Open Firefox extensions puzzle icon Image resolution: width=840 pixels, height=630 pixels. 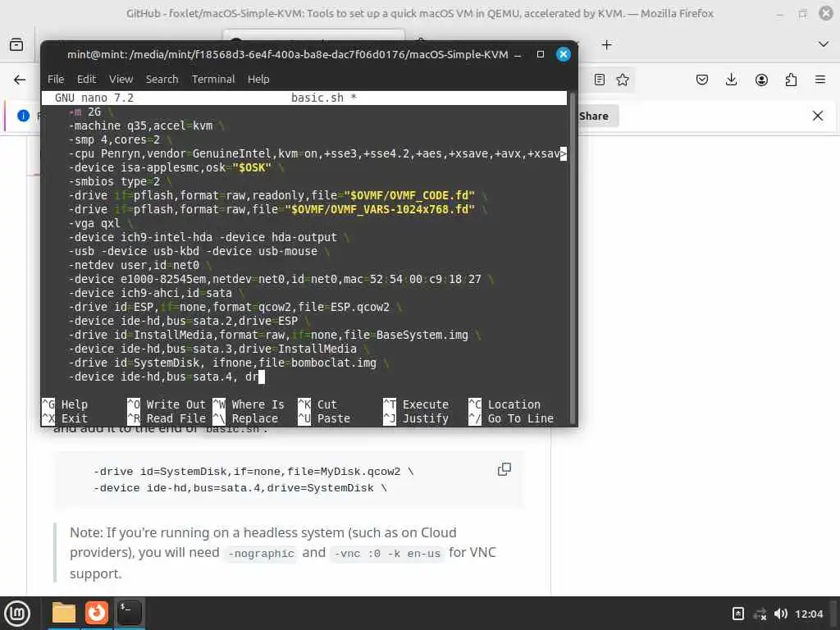coord(791,80)
